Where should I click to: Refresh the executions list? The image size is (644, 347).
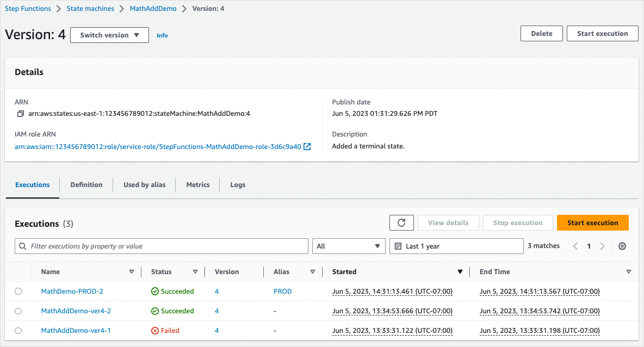[x=401, y=222]
